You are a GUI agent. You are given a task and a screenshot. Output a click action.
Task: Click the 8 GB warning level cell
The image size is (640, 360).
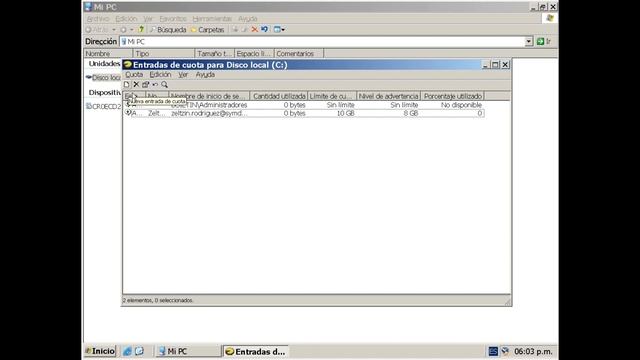tap(411, 113)
